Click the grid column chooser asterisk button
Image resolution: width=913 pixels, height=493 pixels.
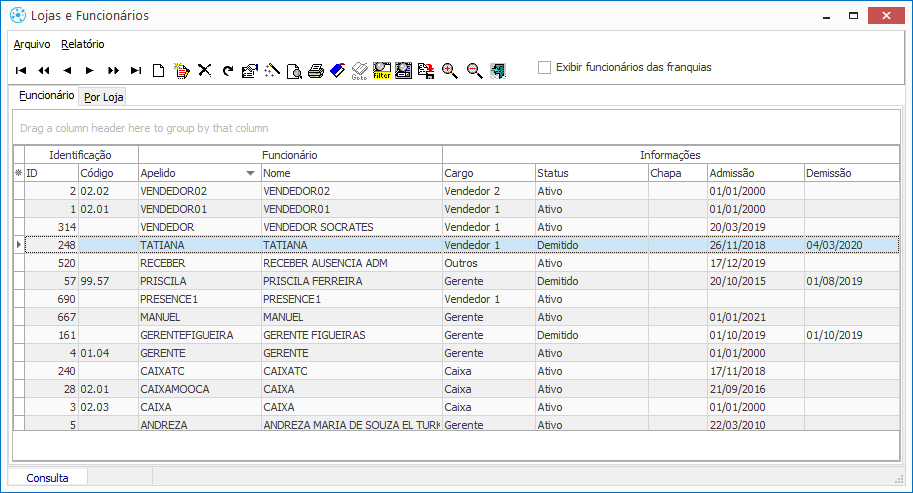(18, 173)
